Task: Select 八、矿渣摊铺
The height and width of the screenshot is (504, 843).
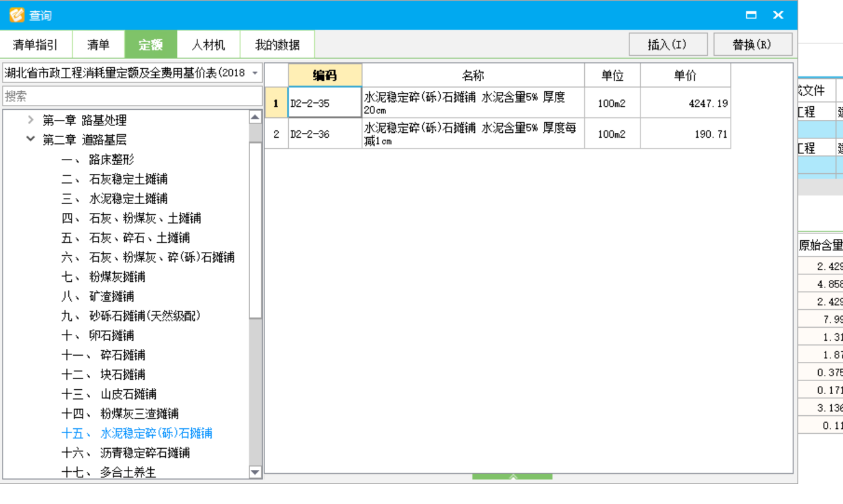Action: (97, 296)
